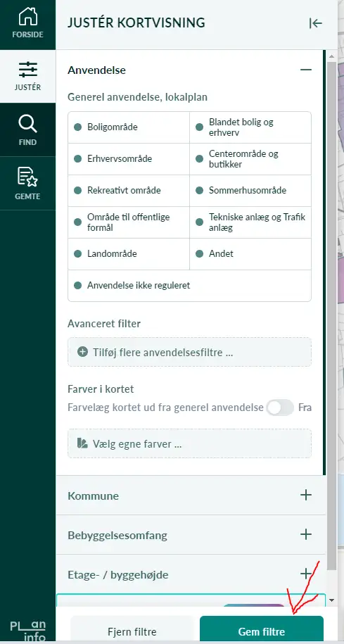Open the Forside home icon
344x644 pixels.
[x=27, y=17]
